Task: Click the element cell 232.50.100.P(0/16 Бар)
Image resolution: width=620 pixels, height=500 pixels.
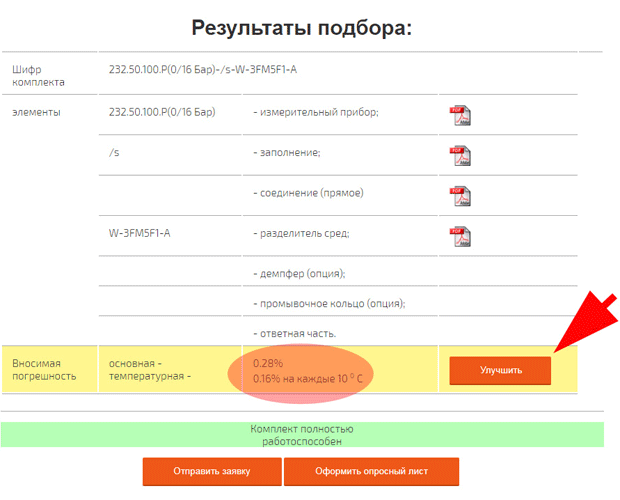Action: pos(162,112)
